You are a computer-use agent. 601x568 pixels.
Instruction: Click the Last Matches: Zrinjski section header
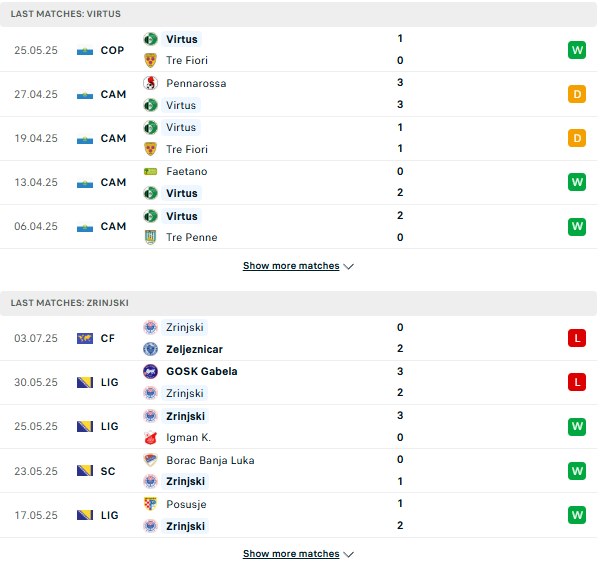[70, 302]
